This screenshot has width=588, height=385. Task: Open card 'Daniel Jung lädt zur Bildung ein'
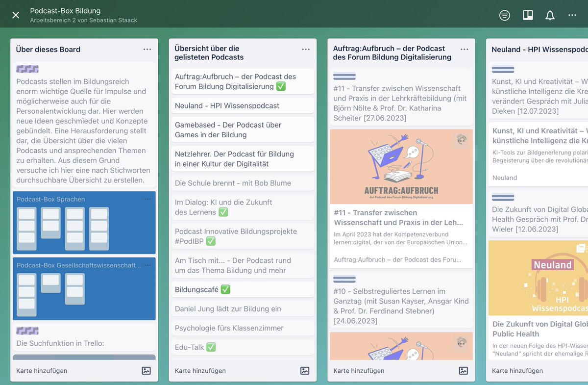243,308
